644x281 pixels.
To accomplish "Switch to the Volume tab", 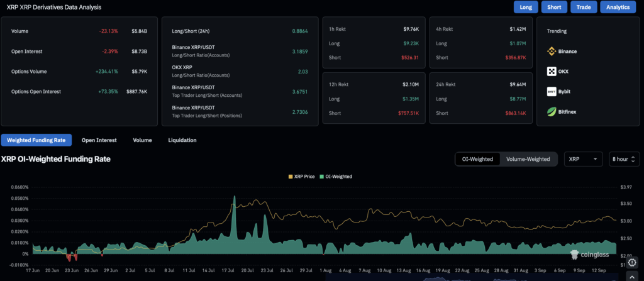I will (142, 140).
